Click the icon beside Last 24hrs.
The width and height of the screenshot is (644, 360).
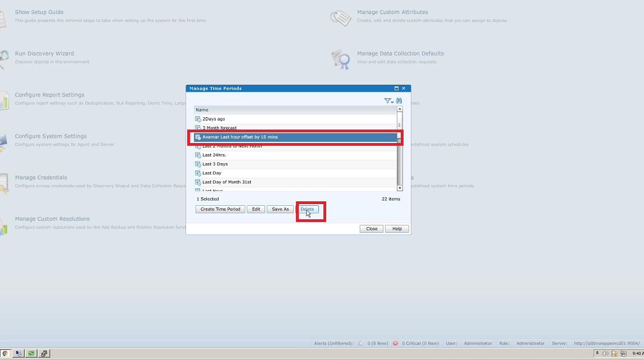(x=198, y=155)
